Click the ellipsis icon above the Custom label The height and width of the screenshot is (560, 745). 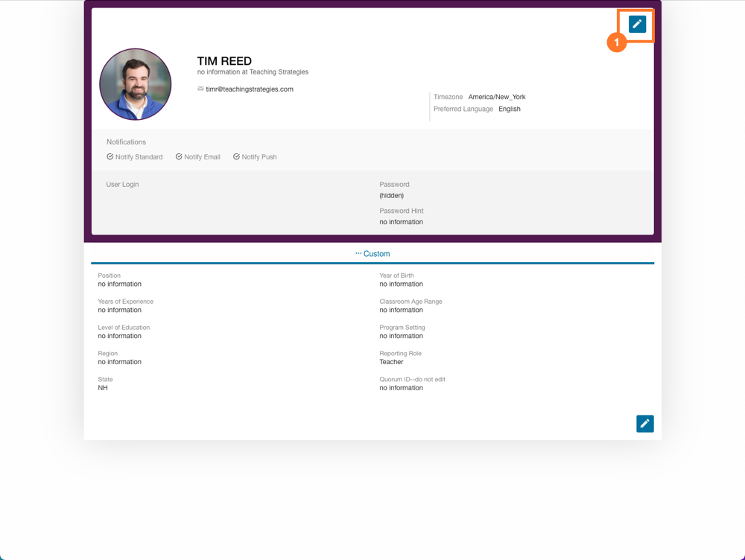tap(359, 253)
